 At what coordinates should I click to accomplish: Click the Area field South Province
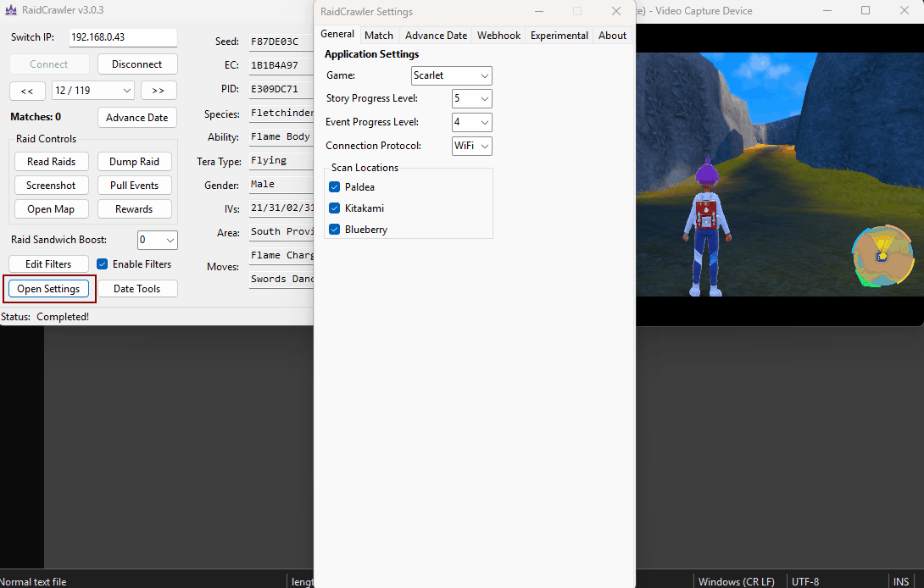tap(281, 231)
